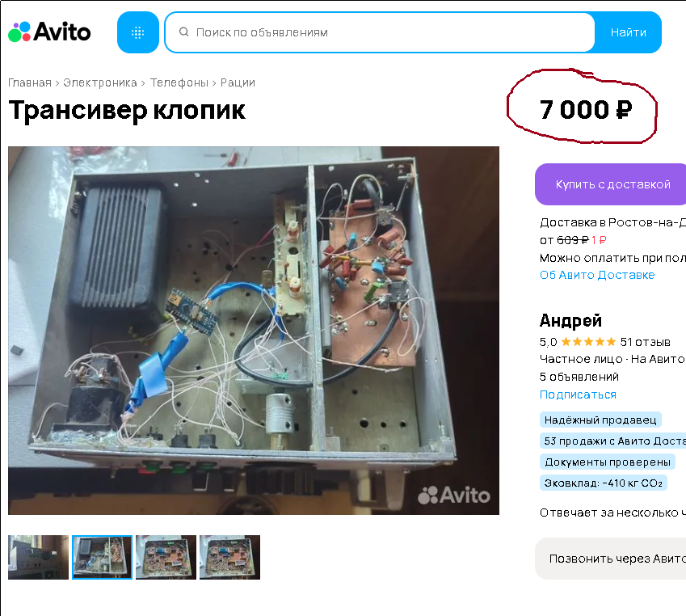Select the first photo thumbnail
This screenshot has width=686, height=616.
click(39, 557)
